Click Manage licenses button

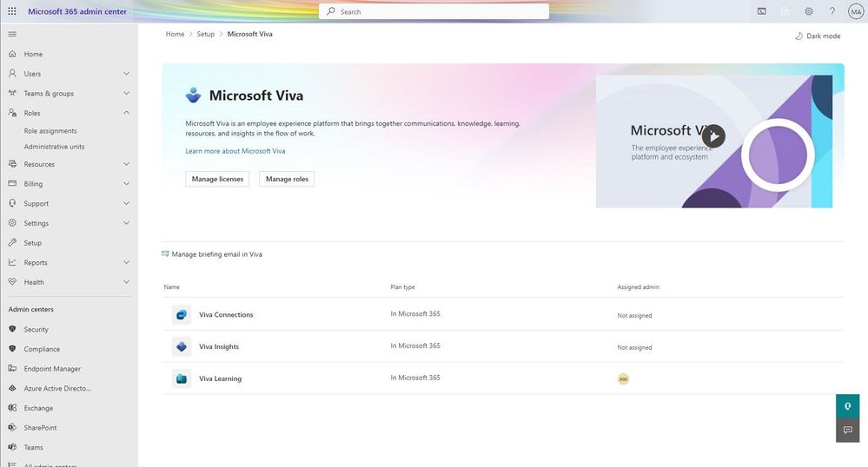217,179
